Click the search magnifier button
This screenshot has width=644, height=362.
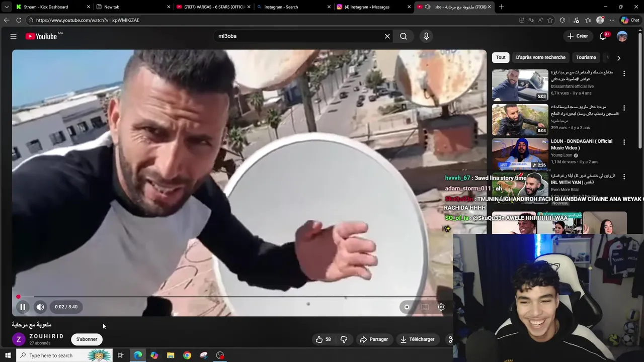click(404, 36)
